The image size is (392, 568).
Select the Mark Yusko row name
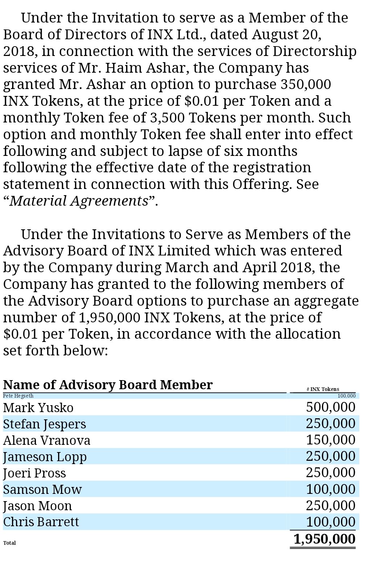coord(38,407)
